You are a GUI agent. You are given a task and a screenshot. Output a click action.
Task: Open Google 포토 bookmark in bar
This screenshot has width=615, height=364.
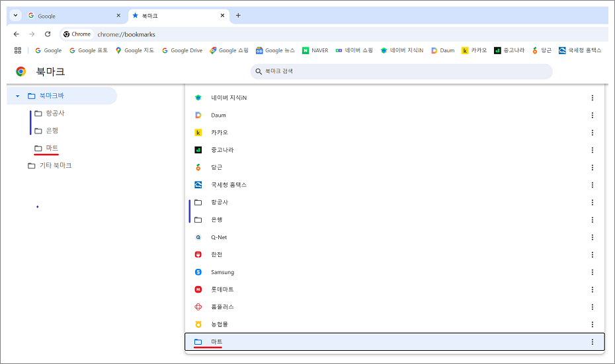point(88,50)
